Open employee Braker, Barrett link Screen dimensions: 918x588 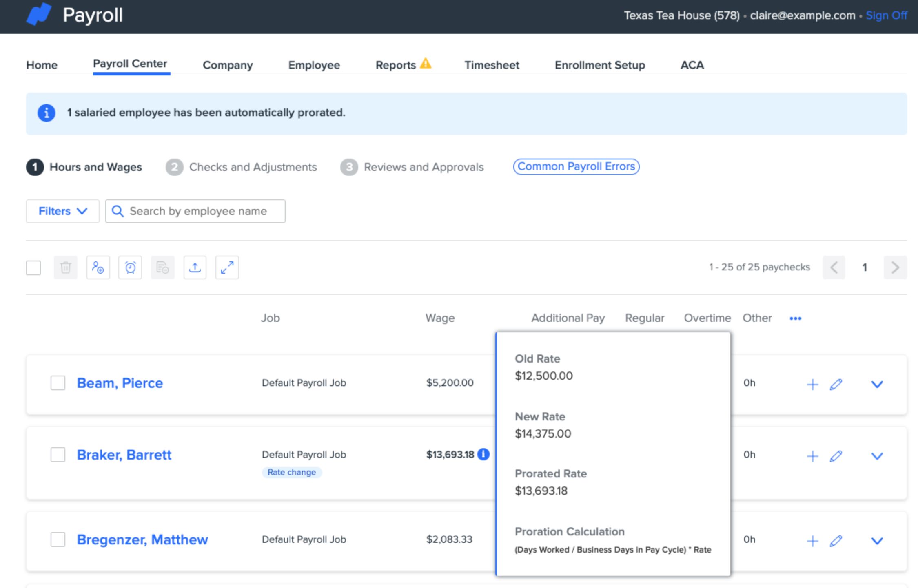tap(124, 455)
